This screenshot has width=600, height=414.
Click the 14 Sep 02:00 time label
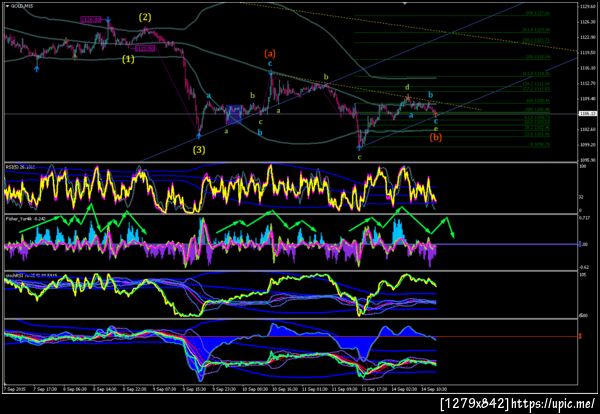[402, 389]
